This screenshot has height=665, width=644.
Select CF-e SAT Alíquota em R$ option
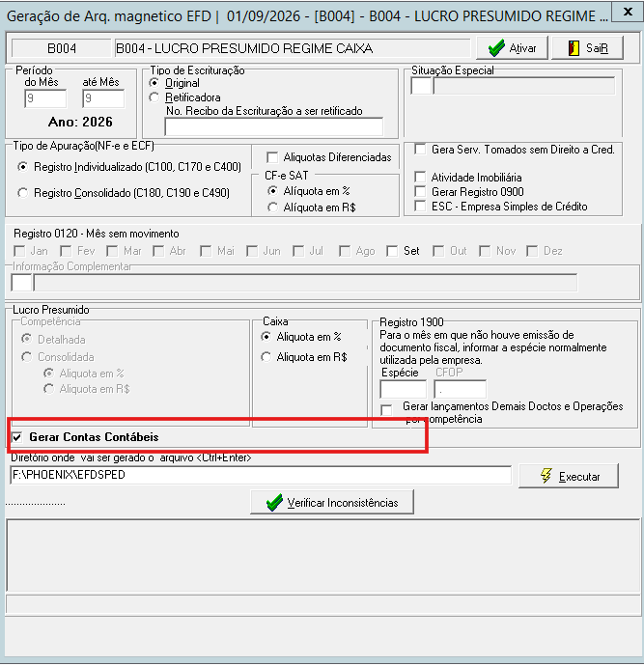272,208
